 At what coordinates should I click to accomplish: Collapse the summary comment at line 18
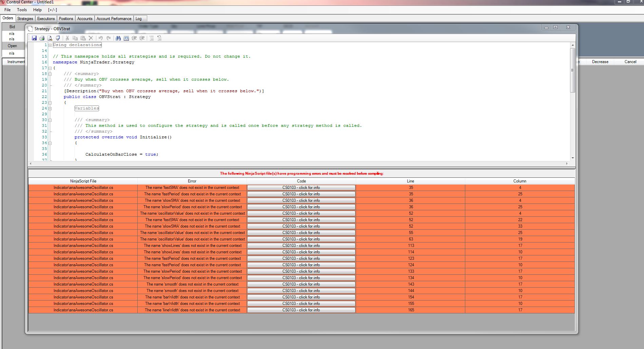pos(50,74)
